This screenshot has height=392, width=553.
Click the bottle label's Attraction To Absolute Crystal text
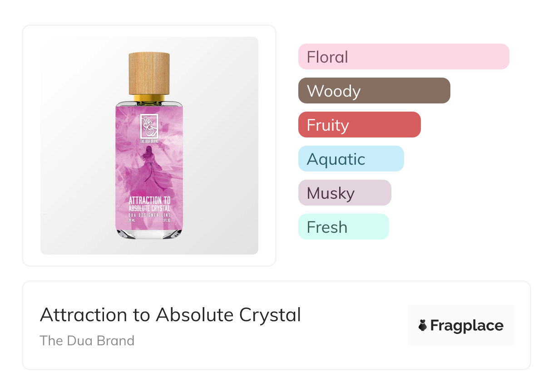coord(149,204)
